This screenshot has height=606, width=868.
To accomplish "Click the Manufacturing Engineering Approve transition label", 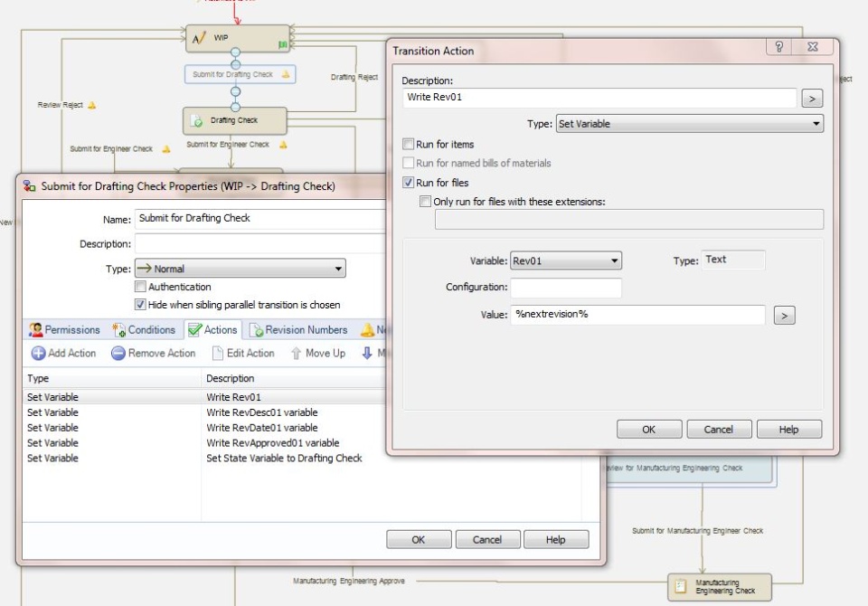I will [349, 581].
